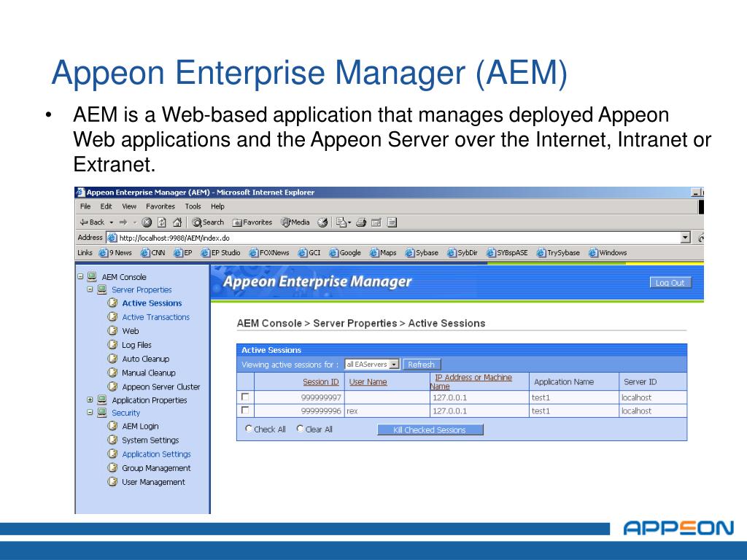
Task: Open the TrySybase links bar shortcut
Action: pyautogui.click(x=558, y=253)
